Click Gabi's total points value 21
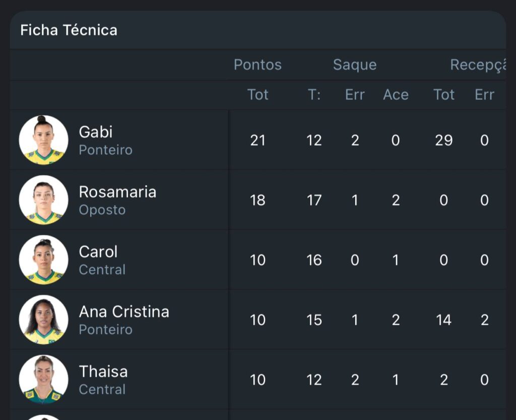 pyautogui.click(x=257, y=140)
